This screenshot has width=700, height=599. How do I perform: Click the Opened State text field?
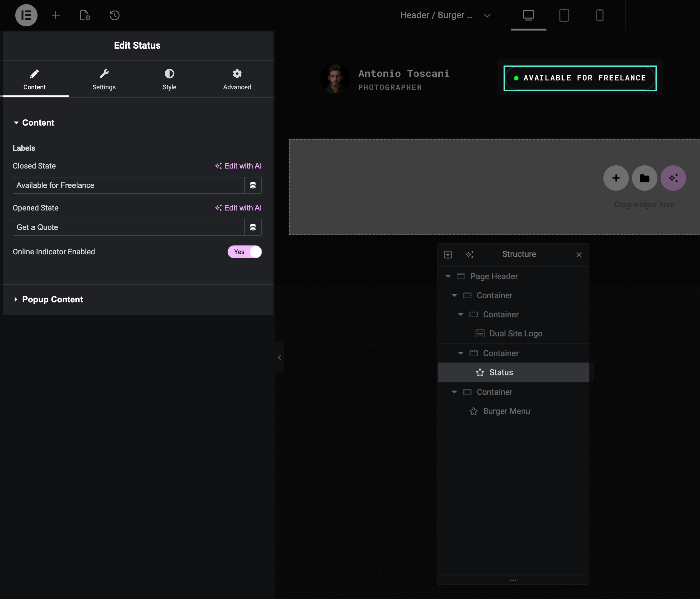click(x=128, y=227)
